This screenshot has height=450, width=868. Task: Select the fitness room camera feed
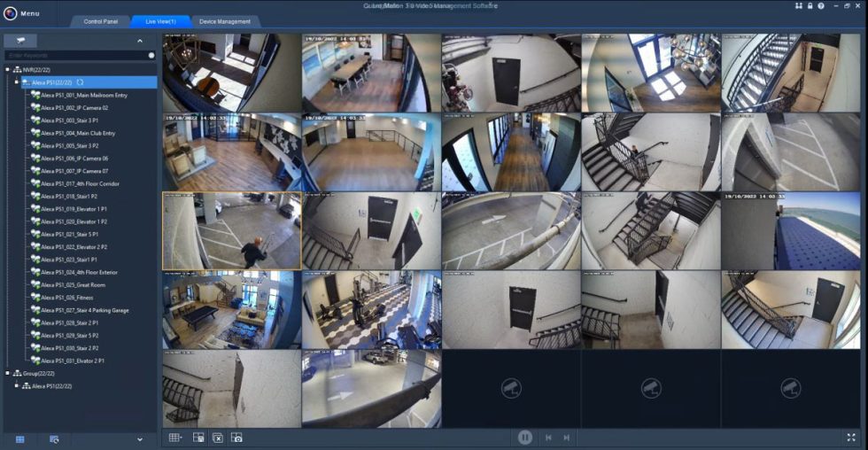point(371,310)
